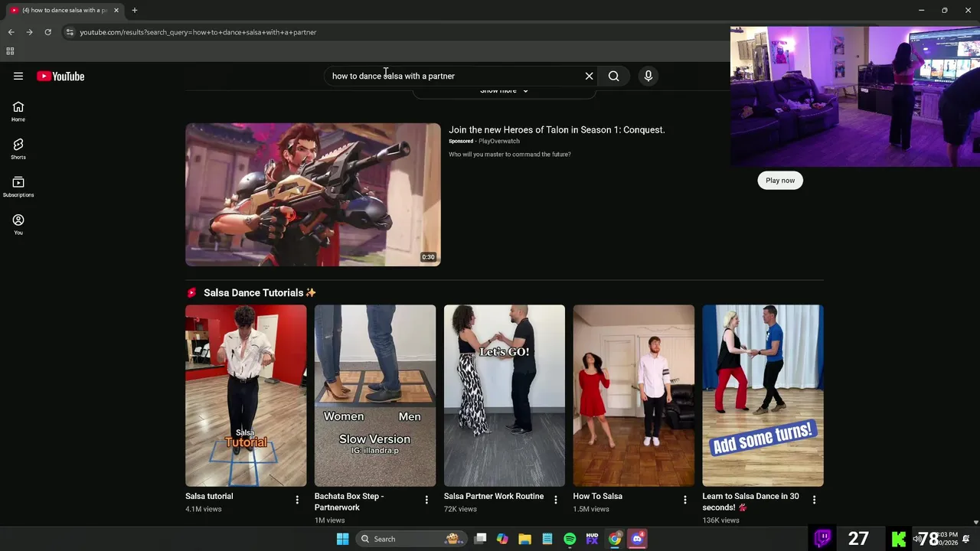
Task: Open Discord from the taskbar
Action: pyautogui.click(x=637, y=539)
